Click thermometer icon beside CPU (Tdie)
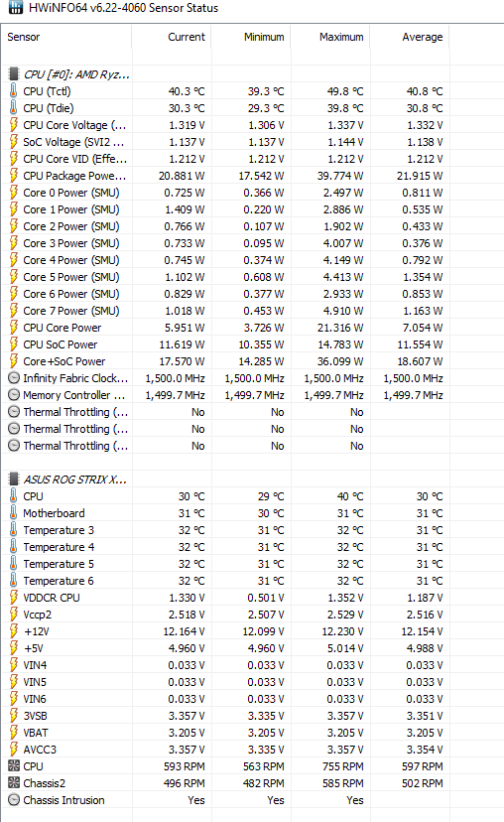The height and width of the screenshot is (822, 504). coord(14,108)
